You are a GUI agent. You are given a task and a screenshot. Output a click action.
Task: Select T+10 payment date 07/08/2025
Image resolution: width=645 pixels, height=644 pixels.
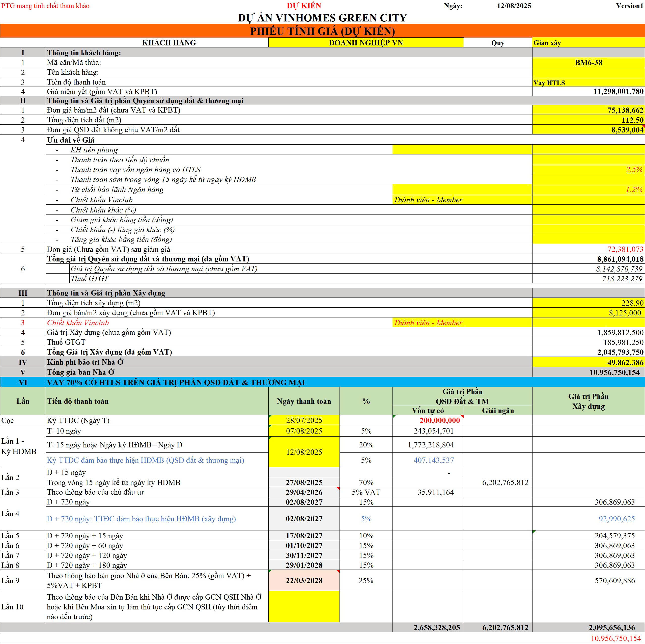click(304, 431)
